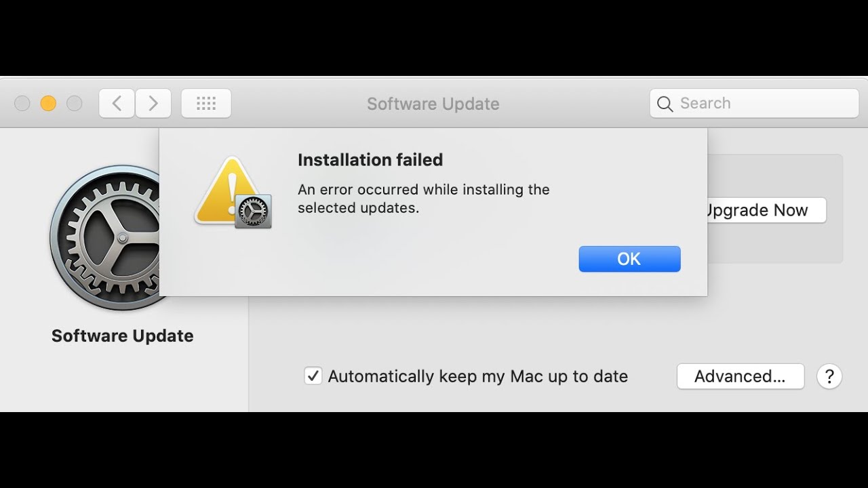Screen dimensions: 868x488
Task: Go back with the left arrow button
Action: pyautogui.click(x=117, y=104)
